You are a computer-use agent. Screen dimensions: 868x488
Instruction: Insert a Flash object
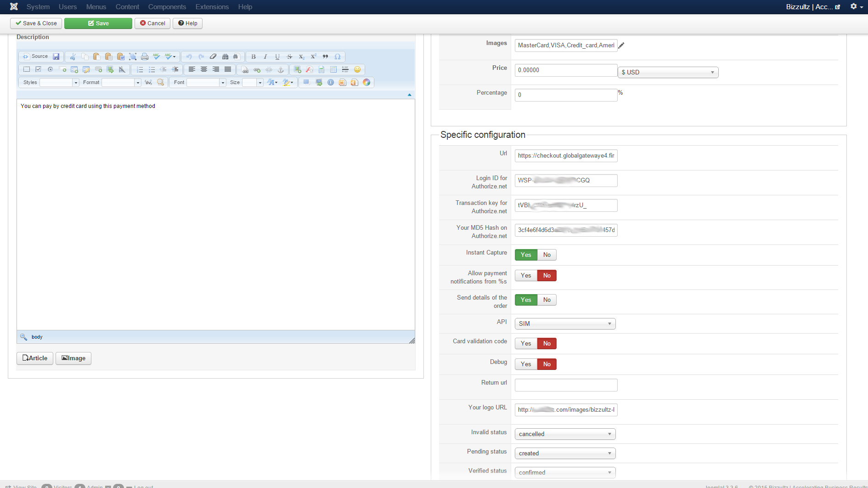(310, 69)
